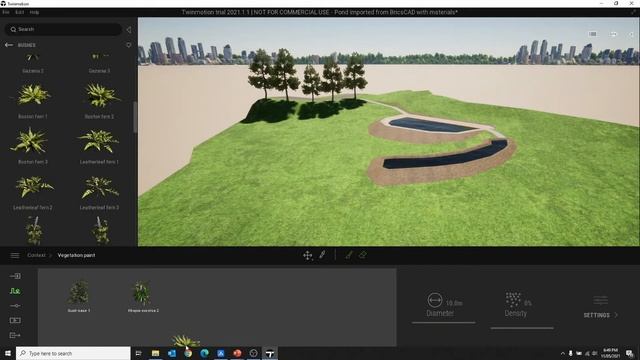
Task: Expand the SETTINGS chevron arrow
Action: 616,315
